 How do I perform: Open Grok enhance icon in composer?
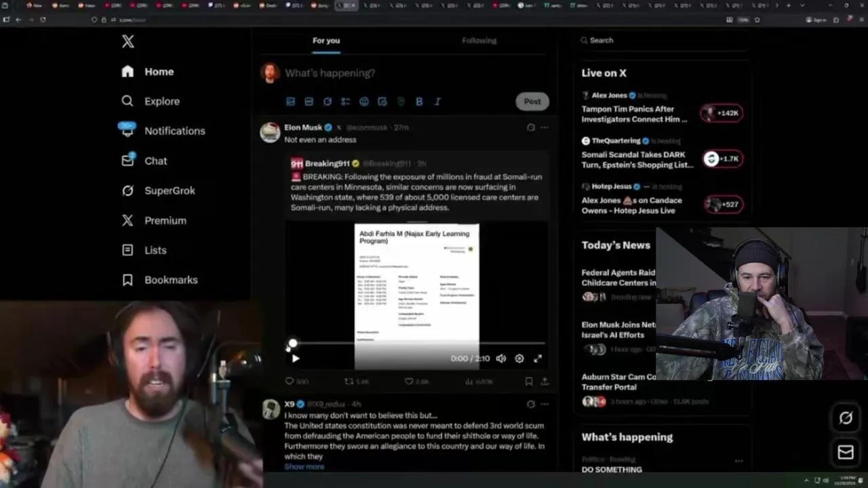pos(328,102)
